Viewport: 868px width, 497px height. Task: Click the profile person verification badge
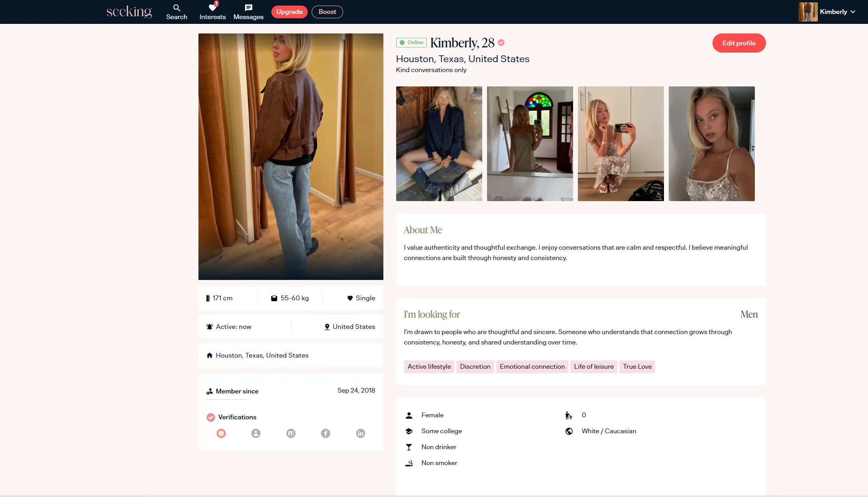[256, 433]
